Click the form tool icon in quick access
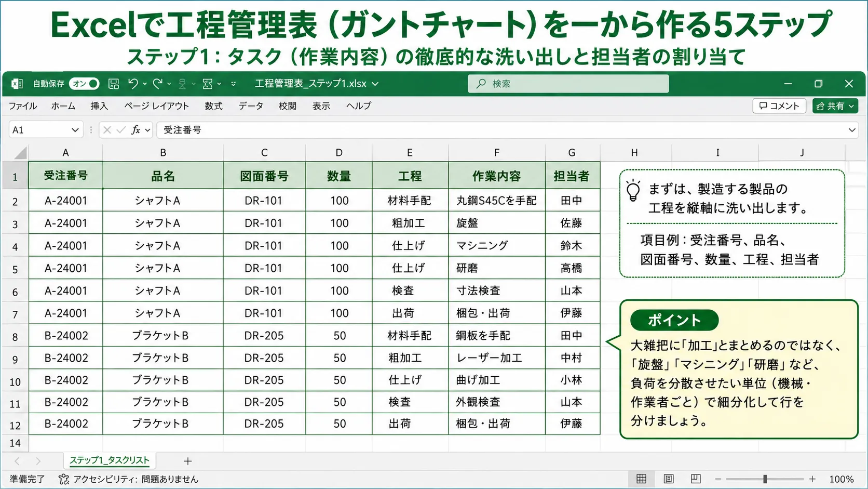868x489 pixels. coord(208,84)
